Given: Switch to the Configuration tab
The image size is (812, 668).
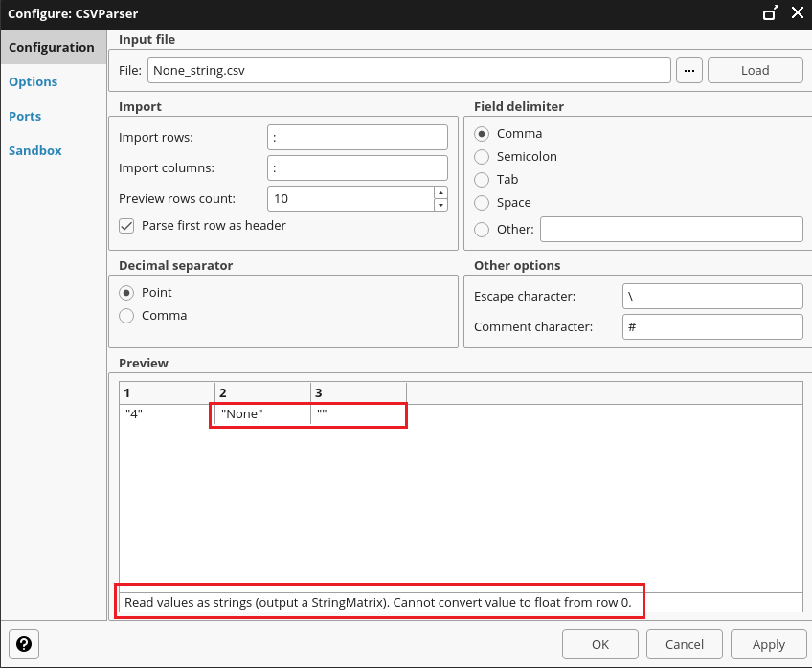Looking at the screenshot, I should (x=54, y=47).
